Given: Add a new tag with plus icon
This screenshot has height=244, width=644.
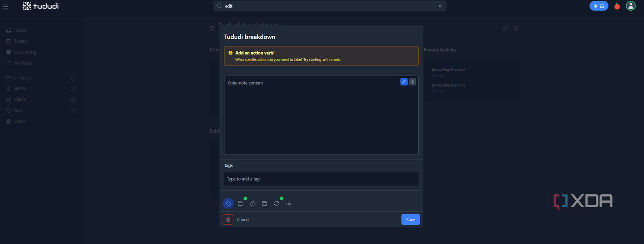Looking at the screenshot, I should (x=73, y=111).
